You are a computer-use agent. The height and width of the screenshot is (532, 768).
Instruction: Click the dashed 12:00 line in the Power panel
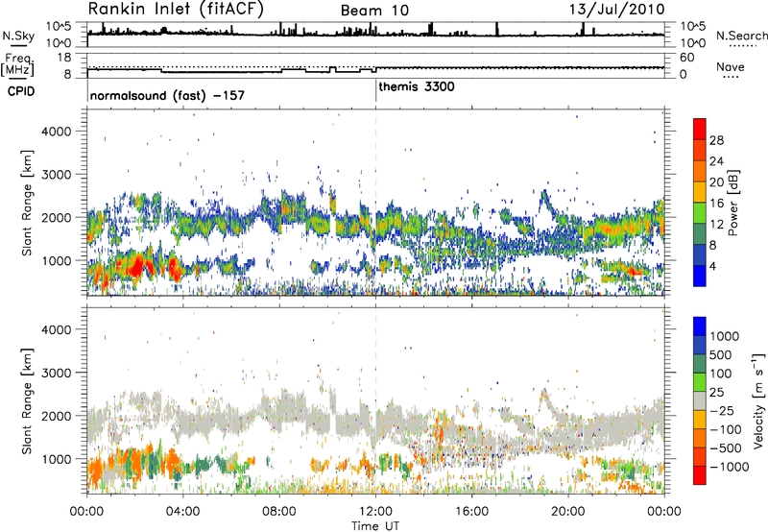pos(375,203)
